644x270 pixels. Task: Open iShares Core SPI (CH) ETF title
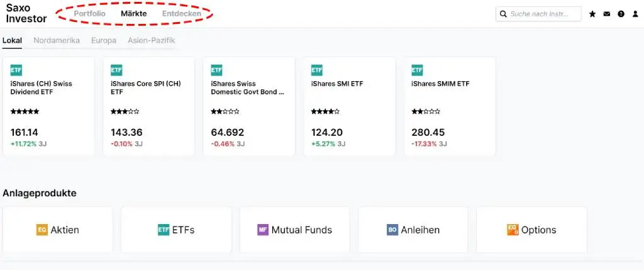click(x=146, y=87)
